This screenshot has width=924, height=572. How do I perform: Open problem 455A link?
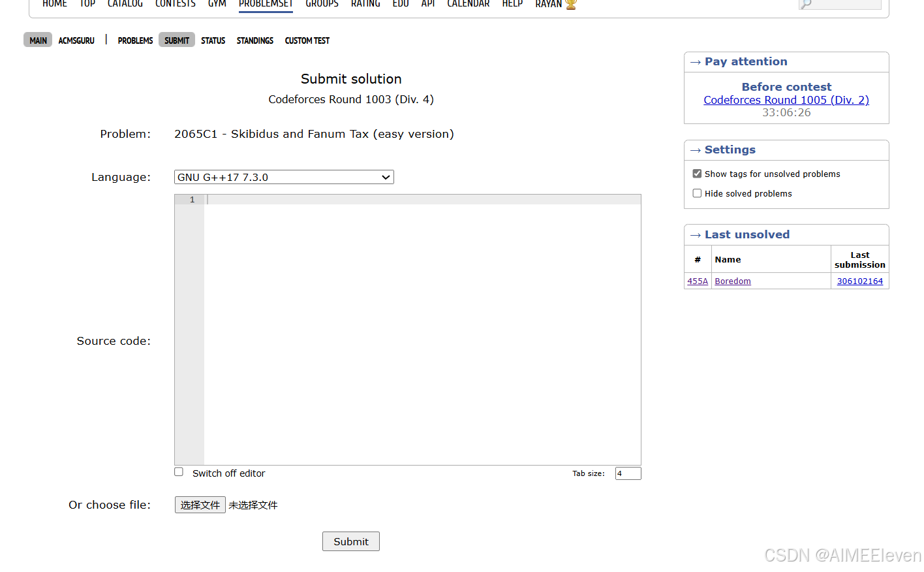pyautogui.click(x=698, y=281)
